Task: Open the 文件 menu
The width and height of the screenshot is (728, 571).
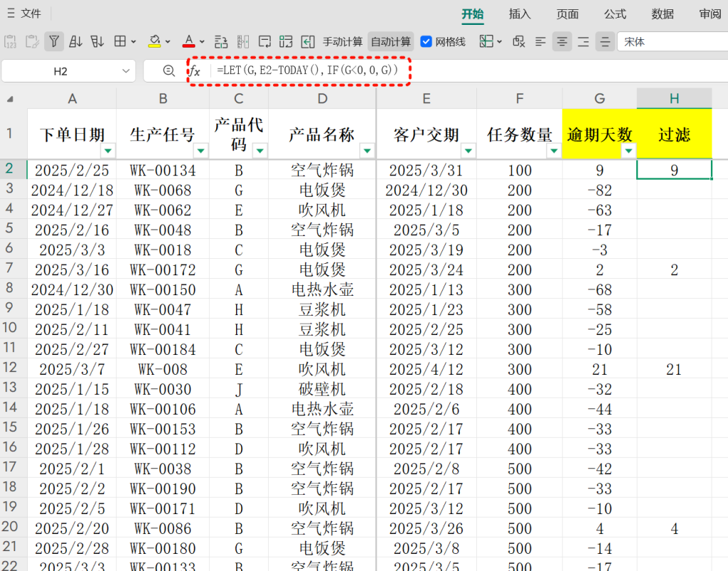Action: [25, 14]
